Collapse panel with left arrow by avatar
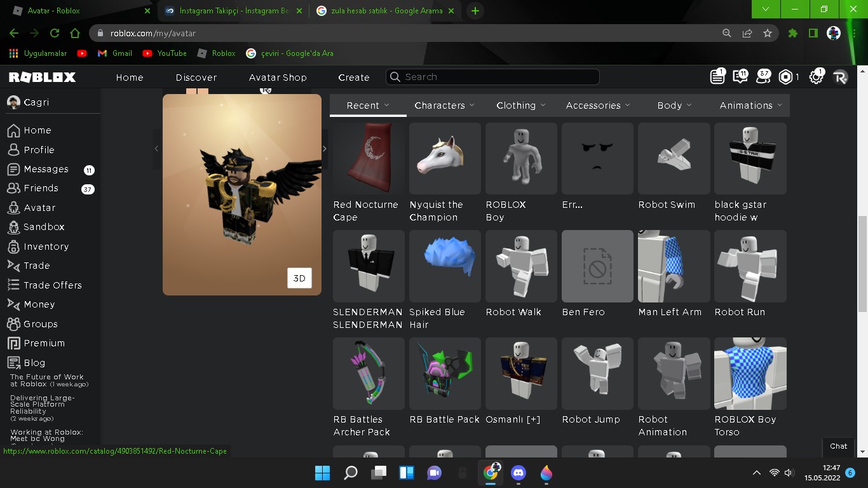Image resolution: width=868 pixels, height=488 pixels. pos(156,149)
